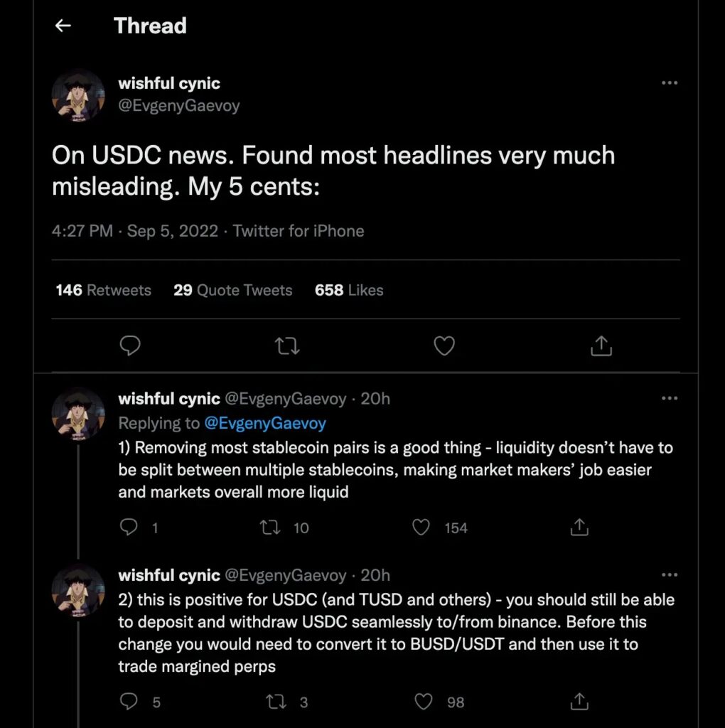
Task: Like the 'positive for USDC' reply
Action: coord(424,702)
